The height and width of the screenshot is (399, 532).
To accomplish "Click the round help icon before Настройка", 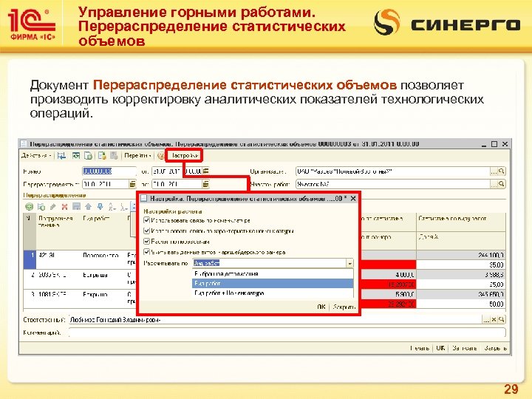I will pos(161,156).
